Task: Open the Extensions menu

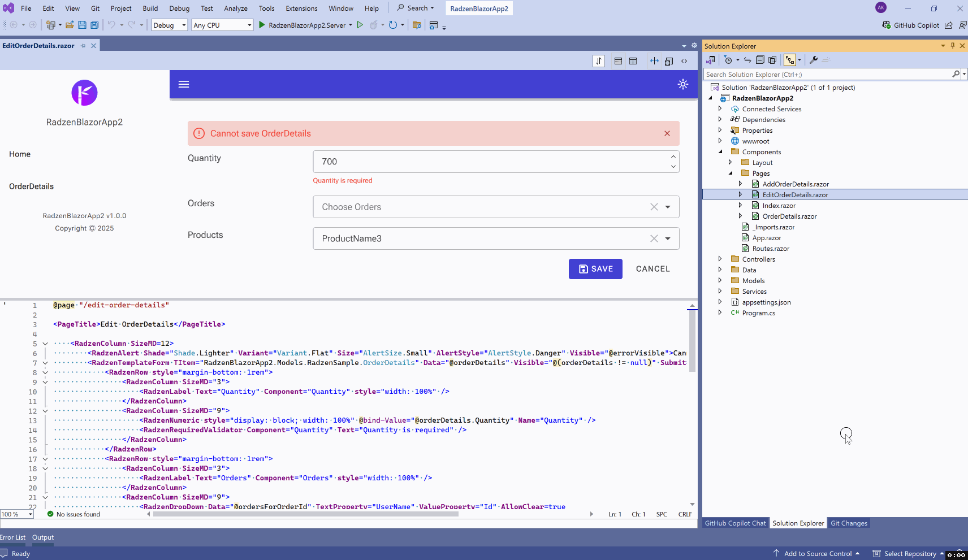Action: pyautogui.click(x=301, y=8)
